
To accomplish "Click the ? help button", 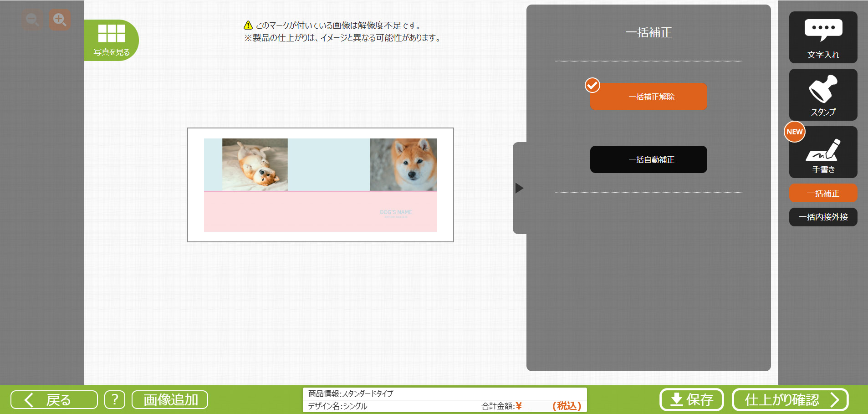I will [x=115, y=400].
